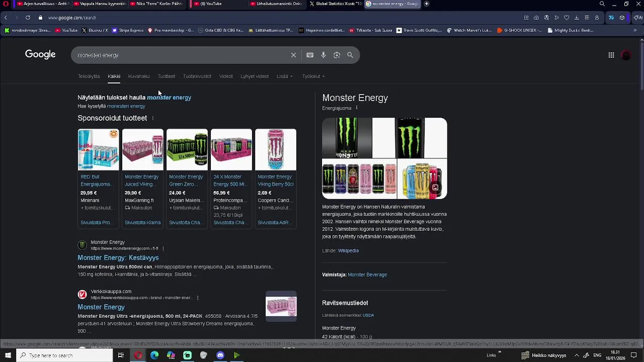Switch to Tekoälytila tab
Screen dimensions: 644x362
pos(89,76)
